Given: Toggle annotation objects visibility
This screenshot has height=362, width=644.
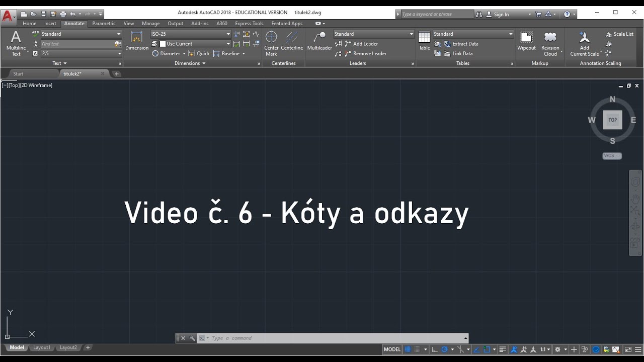Looking at the screenshot, I should coord(513,349).
